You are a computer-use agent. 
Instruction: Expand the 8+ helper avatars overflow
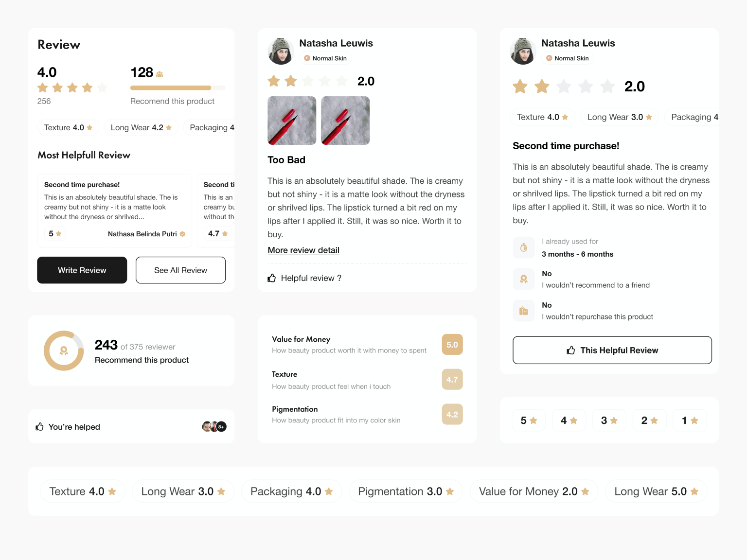[221, 426]
